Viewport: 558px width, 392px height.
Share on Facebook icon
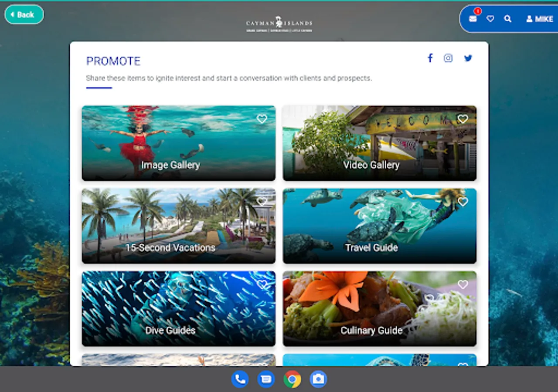430,58
